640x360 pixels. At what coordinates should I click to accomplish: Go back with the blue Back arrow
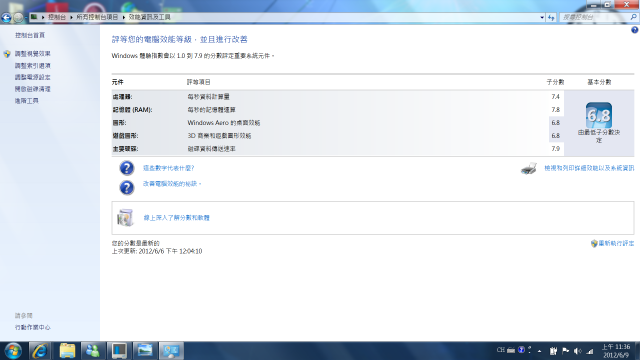[x=6, y=18]
